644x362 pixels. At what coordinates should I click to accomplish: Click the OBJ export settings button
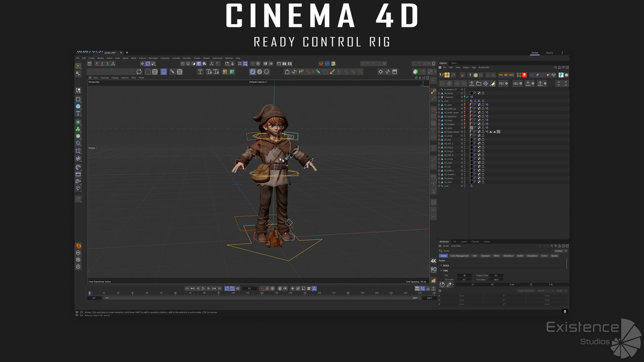click(518, 84)
